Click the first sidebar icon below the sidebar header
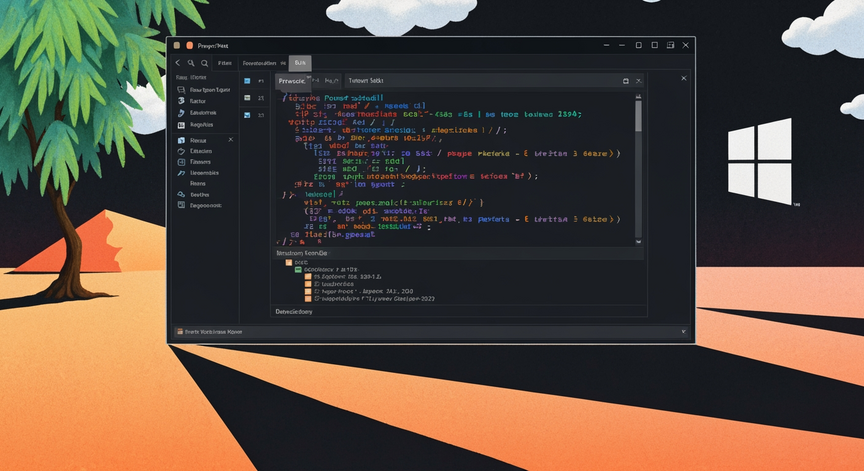This screenshot has width=864, height=471. pos(181,89)
